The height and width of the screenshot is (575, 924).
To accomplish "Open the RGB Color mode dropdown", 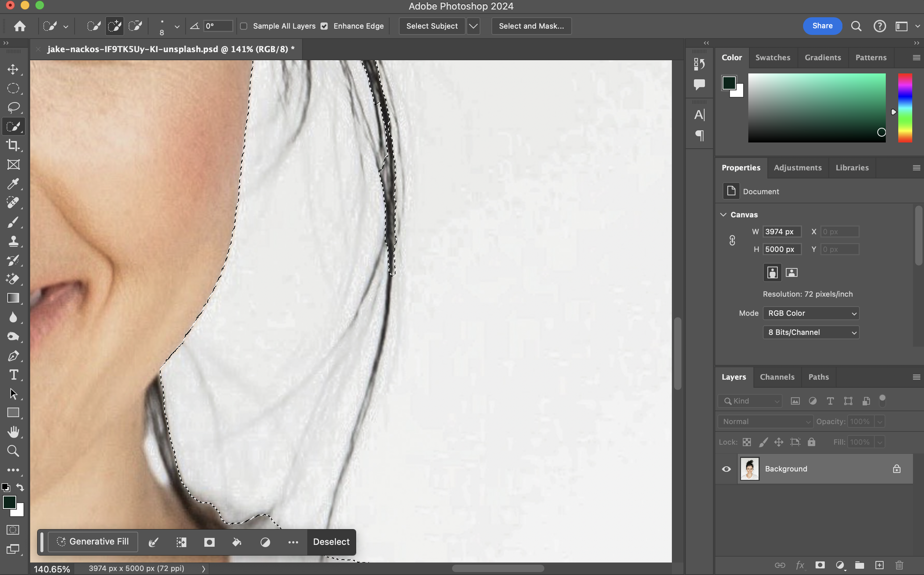I will (810, 313).
